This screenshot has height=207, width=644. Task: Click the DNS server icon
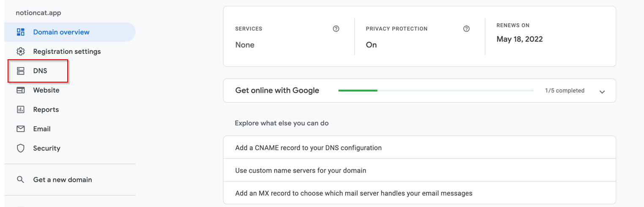pyautogui.click(x=20, y=71)
